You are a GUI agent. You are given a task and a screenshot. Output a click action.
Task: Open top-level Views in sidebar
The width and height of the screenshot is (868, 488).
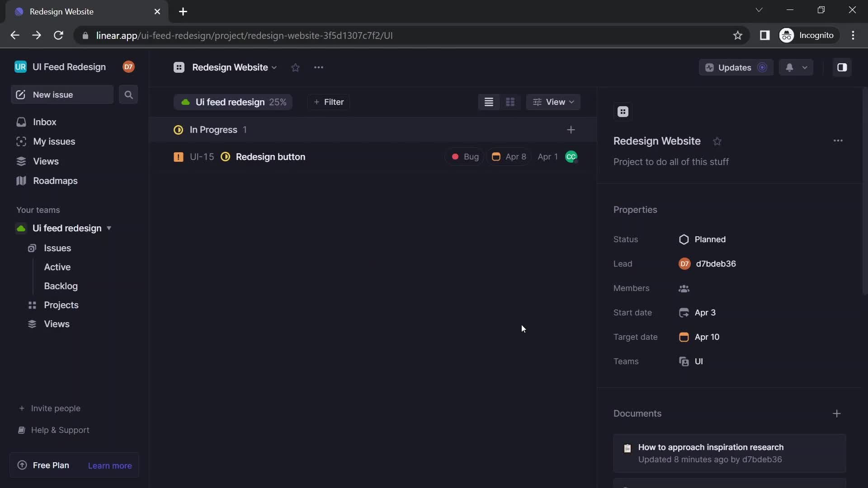(x=46, y=161)
